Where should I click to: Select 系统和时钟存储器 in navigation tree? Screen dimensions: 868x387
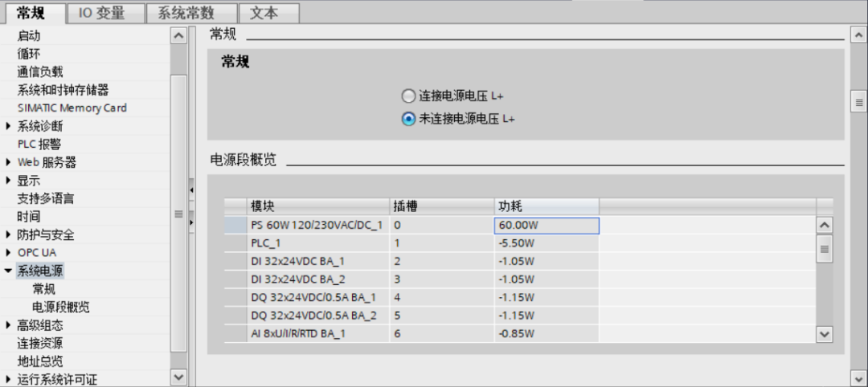click(63, 90)
